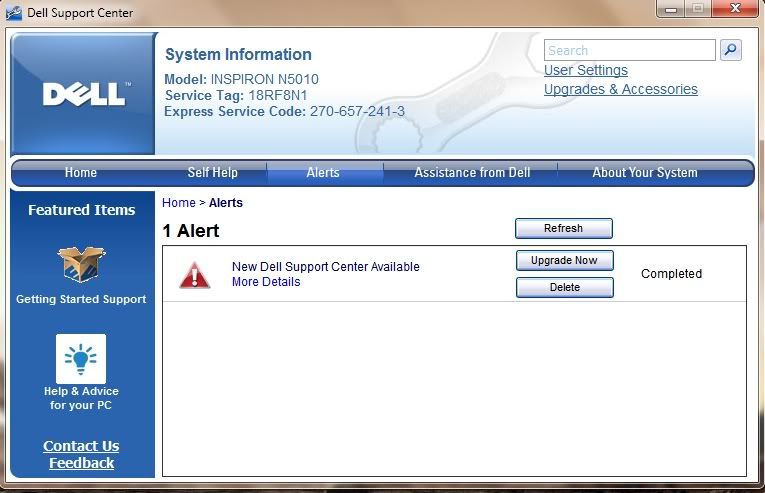Click Express Service Code 270-657-241-3 value
This screenshot has height=493, width=765.
coord(357,111)
